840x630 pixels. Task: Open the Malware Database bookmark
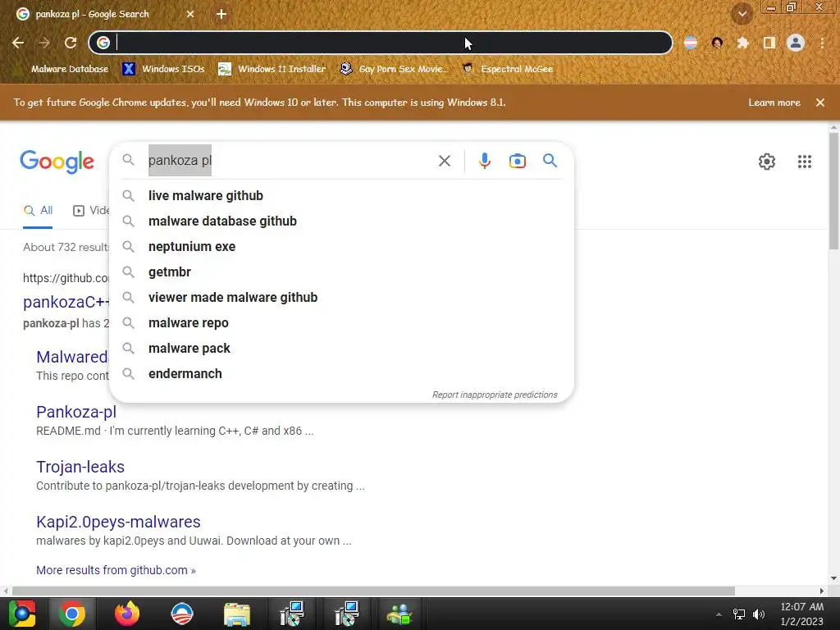[62, 69]
